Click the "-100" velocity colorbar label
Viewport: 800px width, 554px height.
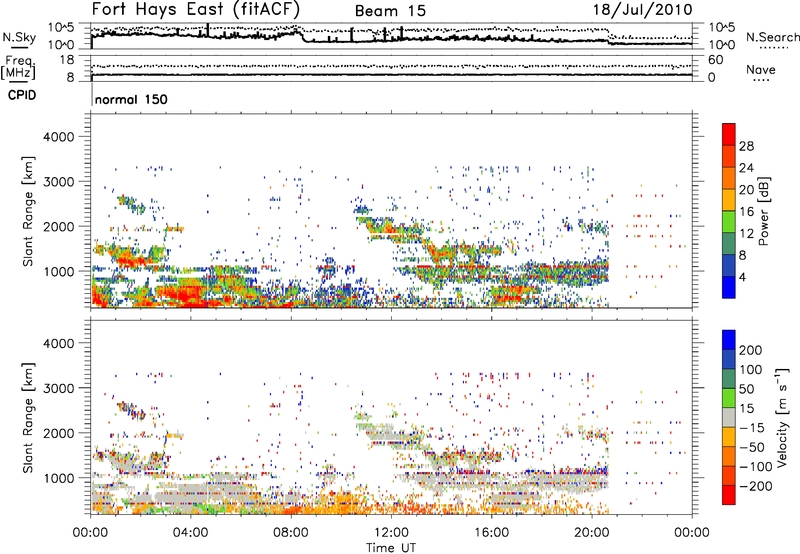[755, 467]
